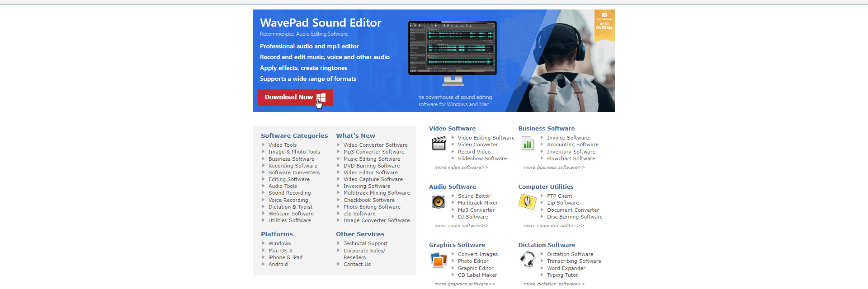Open the Voice Recording category
The image size is (868, 289).
tap(288, 200)
